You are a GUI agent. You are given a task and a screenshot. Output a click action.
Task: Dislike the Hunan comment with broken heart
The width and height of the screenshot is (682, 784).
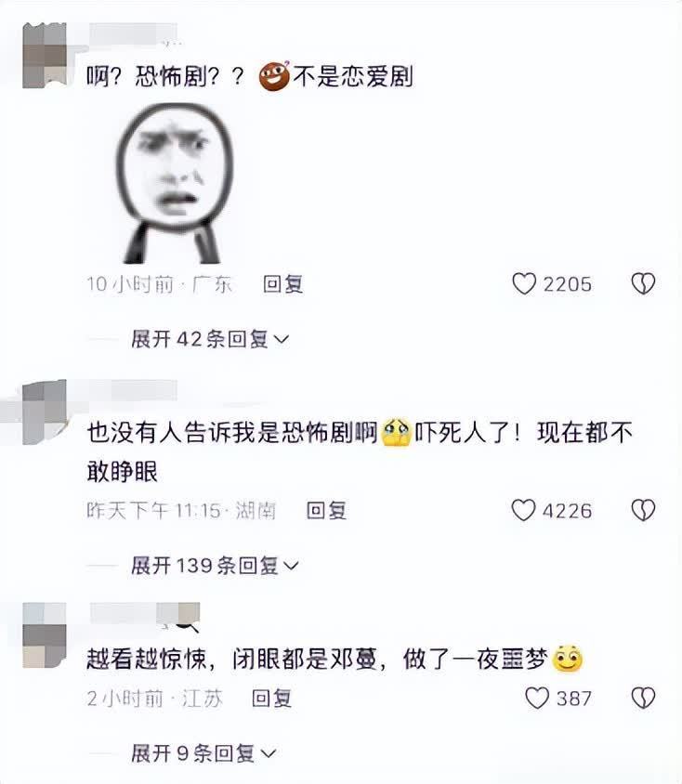[x=642, y=510]
